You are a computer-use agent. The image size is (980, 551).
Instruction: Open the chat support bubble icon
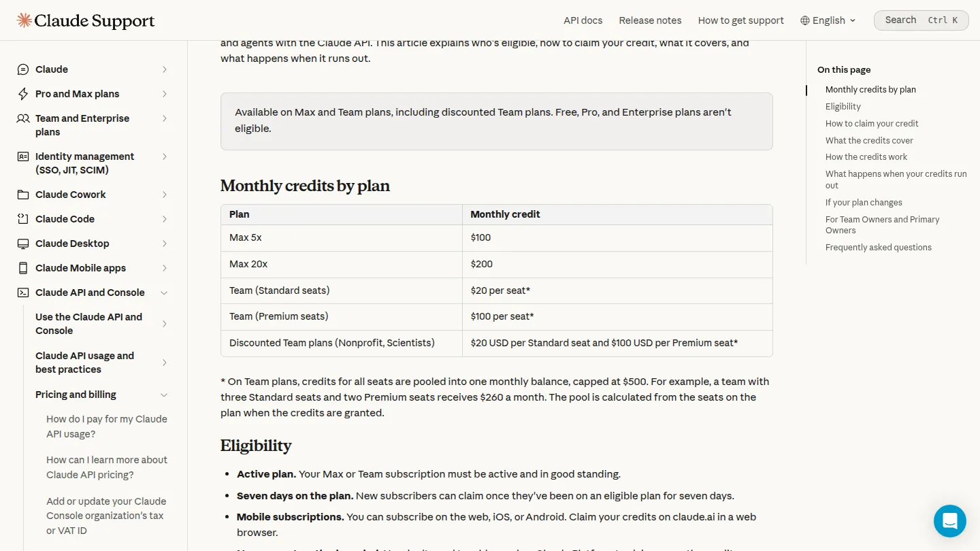point(950,521)
